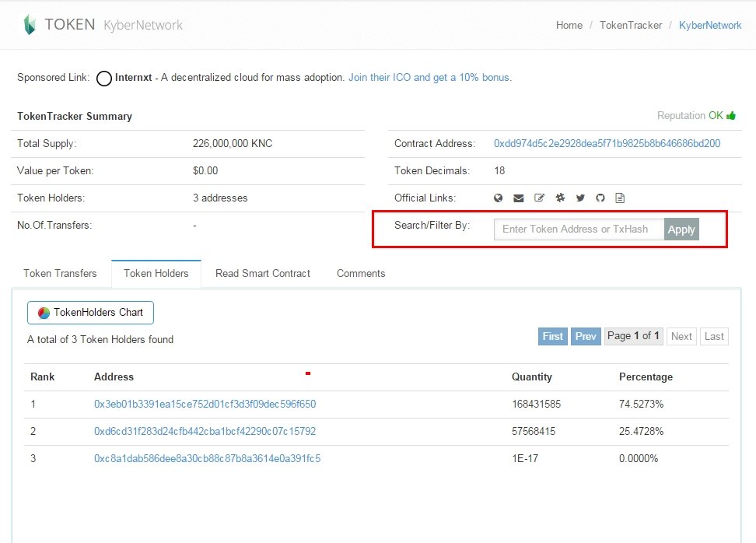The height and width of the screenshot is (543, 756).
Task: Jump to the Last page button
Action: [714, 336]
